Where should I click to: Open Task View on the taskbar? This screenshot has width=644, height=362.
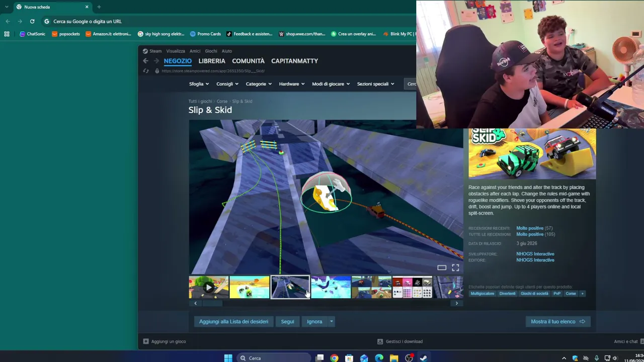coord(319,358)
